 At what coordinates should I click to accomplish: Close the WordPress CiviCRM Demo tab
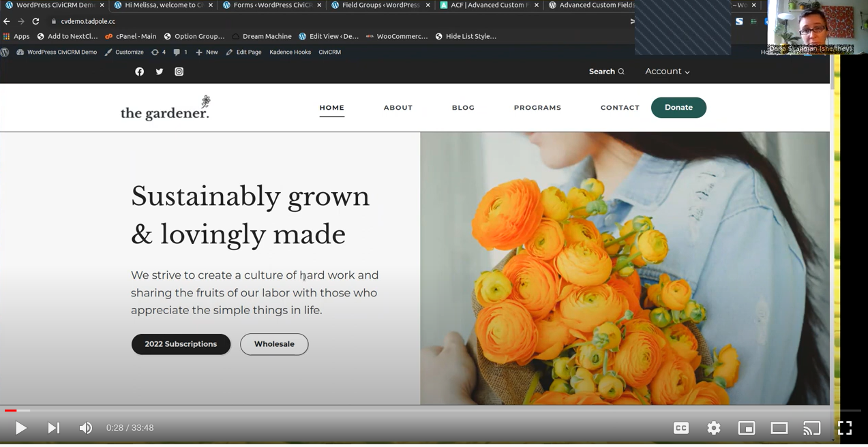[102, 5]
